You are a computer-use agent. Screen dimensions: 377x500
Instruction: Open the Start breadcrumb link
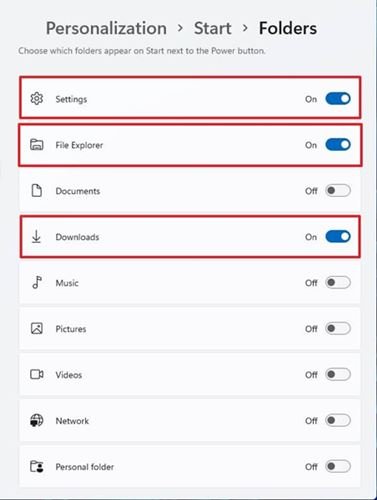[x=213, y=28]
